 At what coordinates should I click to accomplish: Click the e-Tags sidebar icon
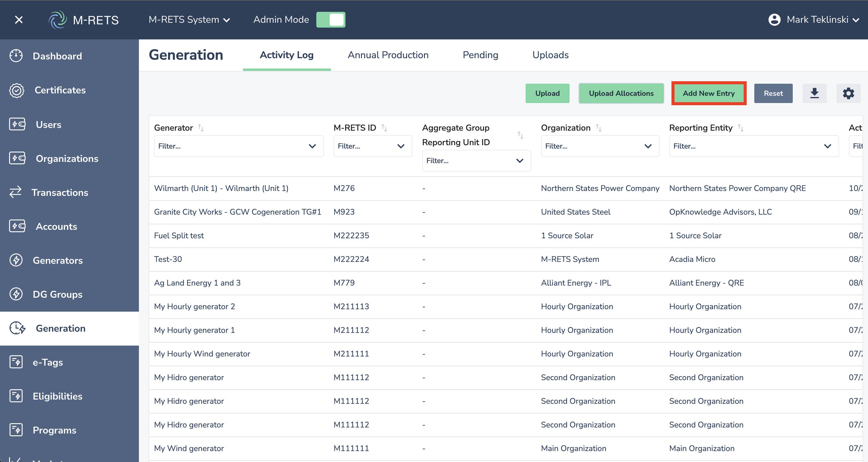pos(16,362)
